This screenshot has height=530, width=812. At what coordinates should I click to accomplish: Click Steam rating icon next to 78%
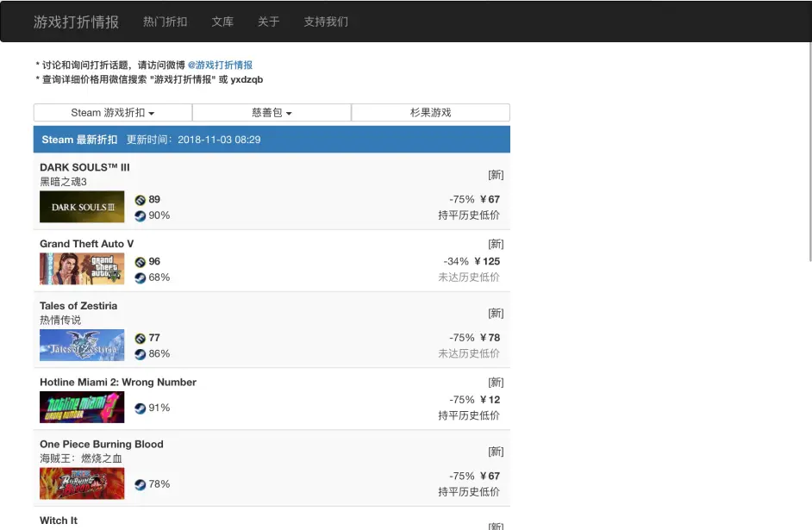140,484
